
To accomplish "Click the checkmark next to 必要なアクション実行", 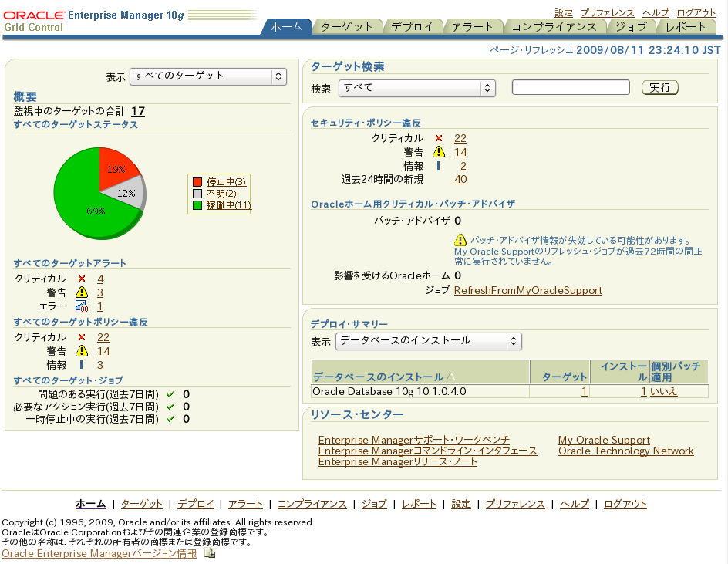I will coord(170,407).
